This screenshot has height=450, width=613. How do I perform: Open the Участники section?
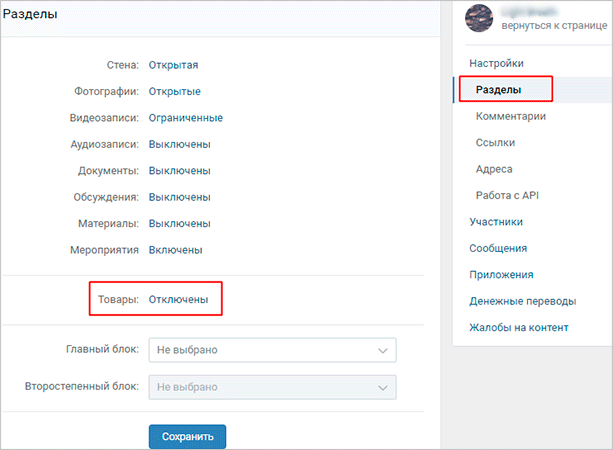(498, 222)
